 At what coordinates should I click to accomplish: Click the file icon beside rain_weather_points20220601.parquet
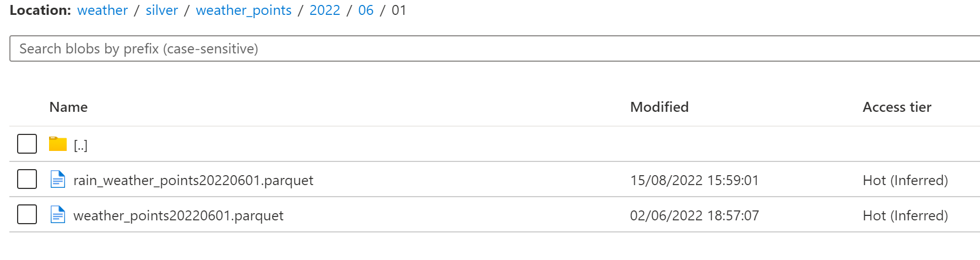coord(57,180)
